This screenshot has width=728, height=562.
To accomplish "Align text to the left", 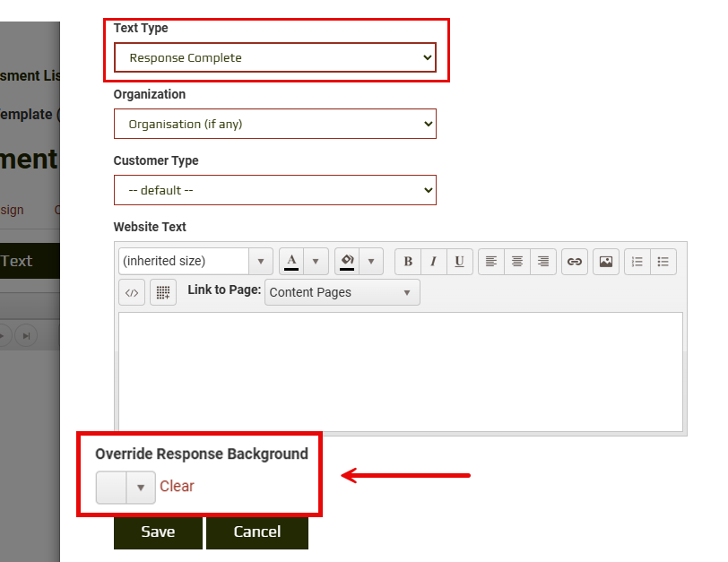I will click(x=491, y=262).
